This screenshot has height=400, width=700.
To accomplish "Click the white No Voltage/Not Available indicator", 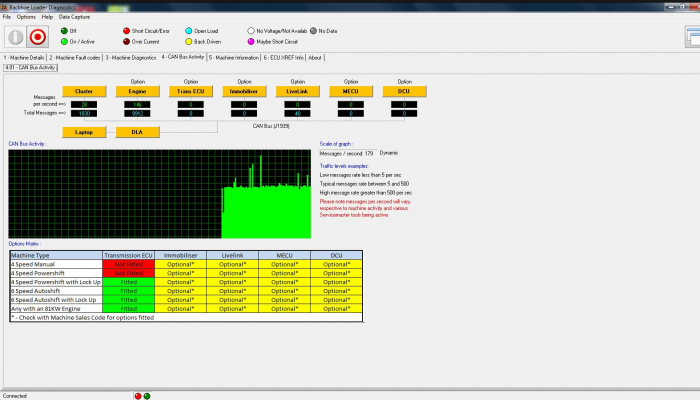I will point(251,31).
